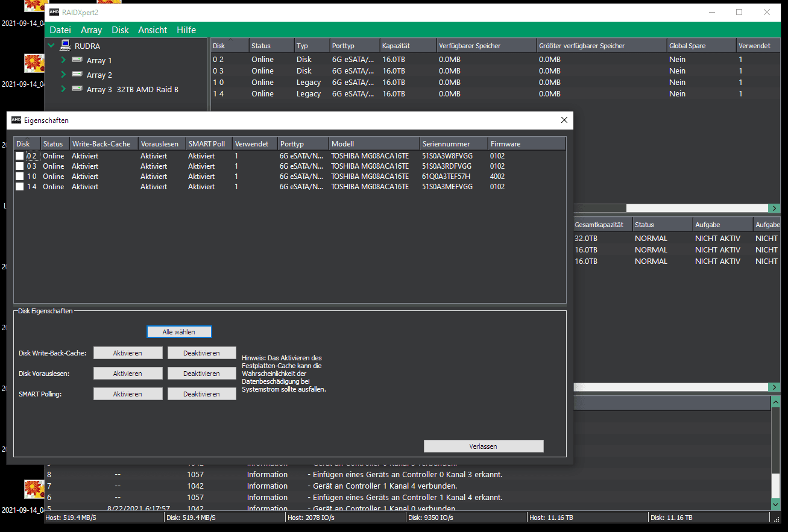This screenshot has width=788, height=532.
Task: Sort main disk list by Status column
Action: click(271, 46)
